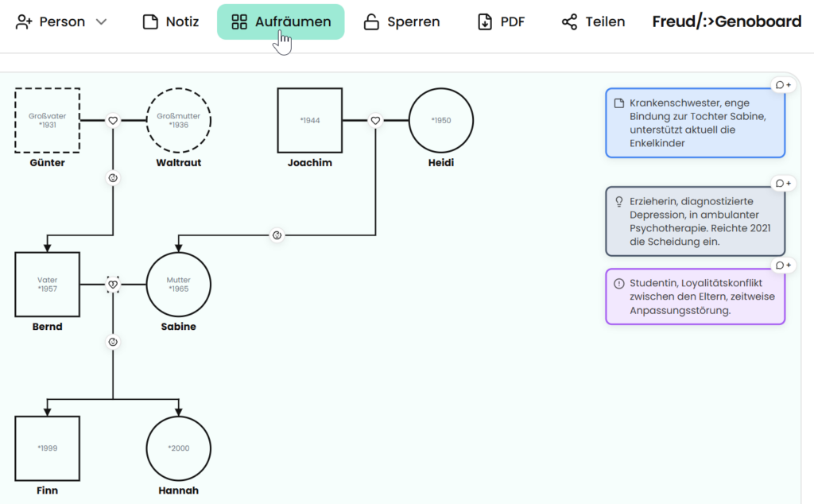Select Heidi's circle node *1950
814x504 pixels.
click(x=441, y=120)
